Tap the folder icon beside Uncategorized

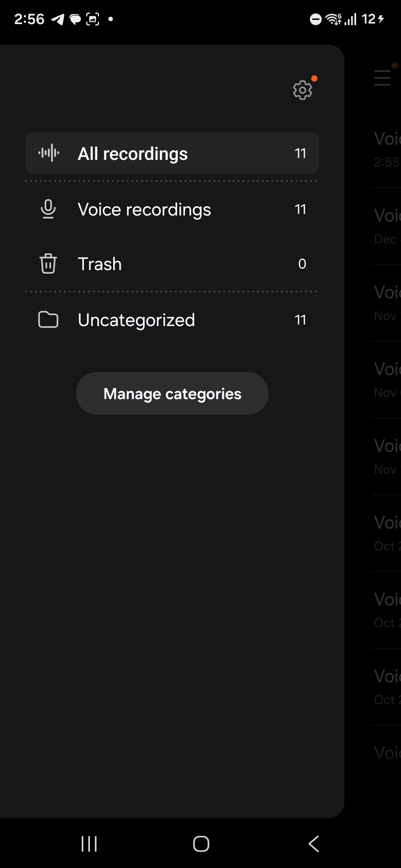(49, 319)
